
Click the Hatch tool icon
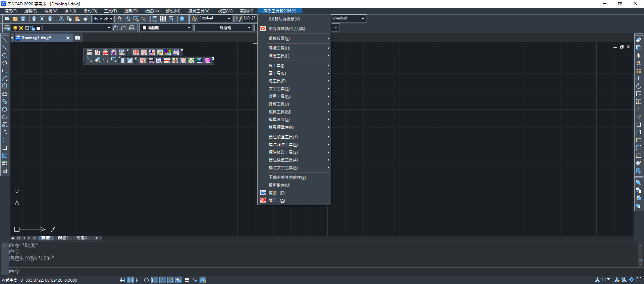tap(5, 148)
